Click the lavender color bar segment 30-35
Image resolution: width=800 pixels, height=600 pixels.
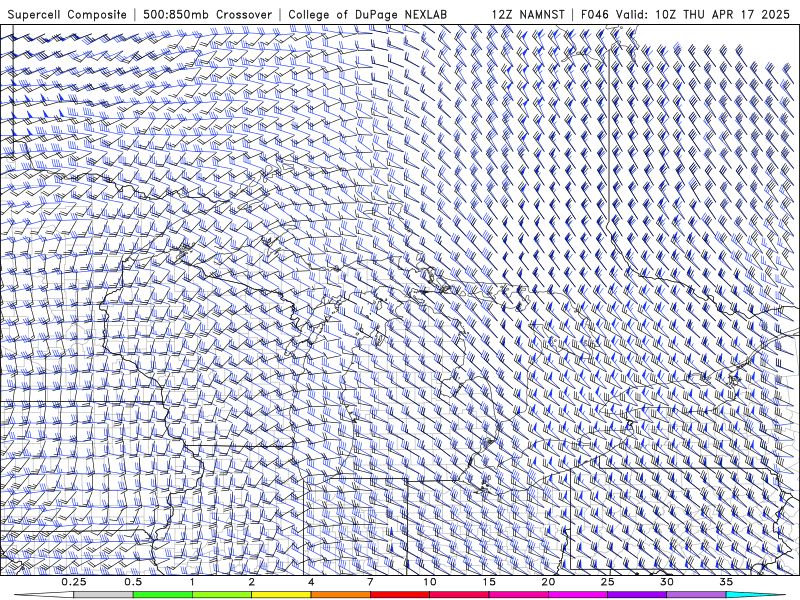696,595
